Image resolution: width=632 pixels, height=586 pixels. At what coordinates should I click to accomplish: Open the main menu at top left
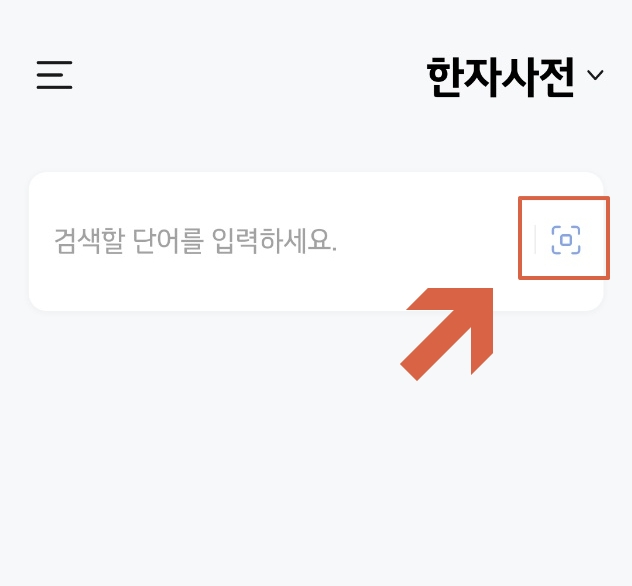[x=54, y=75]
